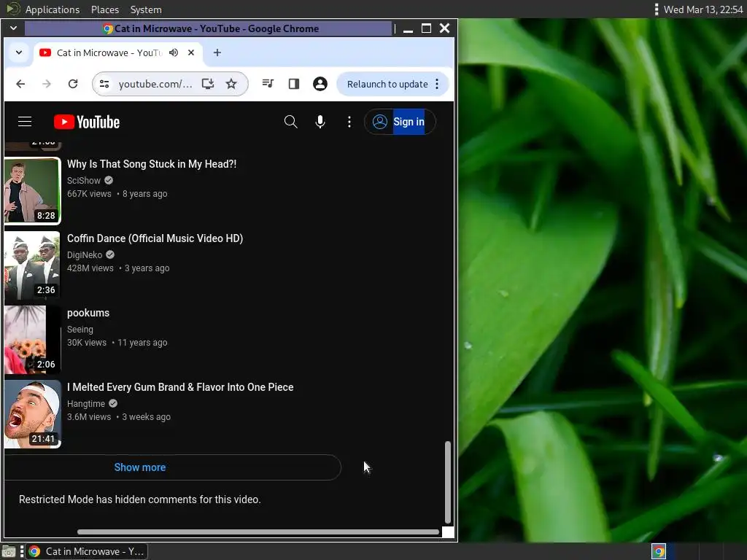Screen dimensions: 747x560
Task: Visit the Hangtime channel
Action: pyautogui.click(x=86, y=403)
